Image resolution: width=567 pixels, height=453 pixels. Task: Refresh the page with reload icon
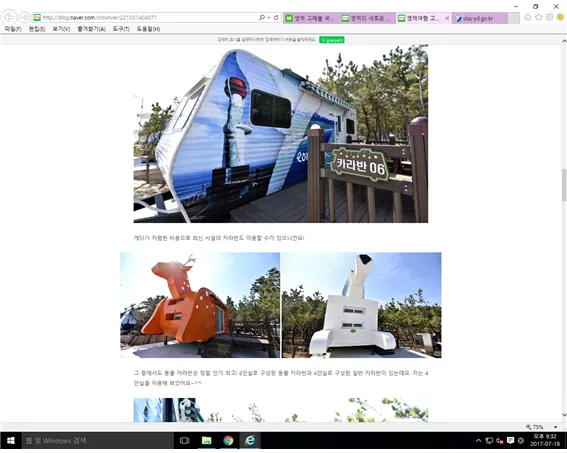pos(276,17)
